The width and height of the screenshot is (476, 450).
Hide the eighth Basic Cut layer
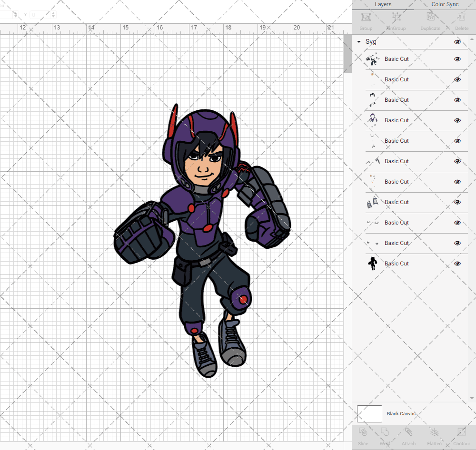coord(457,202)
